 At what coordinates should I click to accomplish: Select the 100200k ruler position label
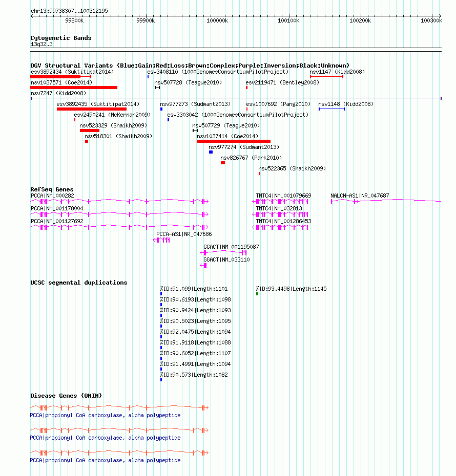tap(360, 20)
